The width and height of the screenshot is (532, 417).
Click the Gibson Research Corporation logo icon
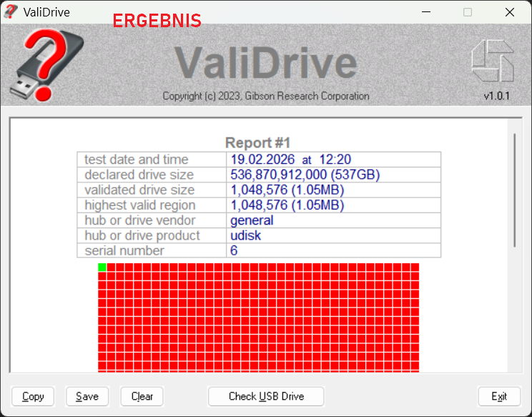pos(493,61)
